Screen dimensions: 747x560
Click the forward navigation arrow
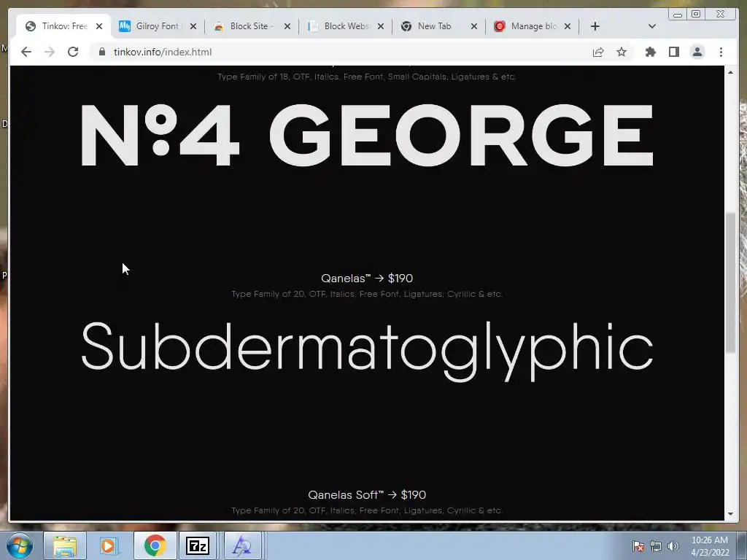[x=50, y=52]
